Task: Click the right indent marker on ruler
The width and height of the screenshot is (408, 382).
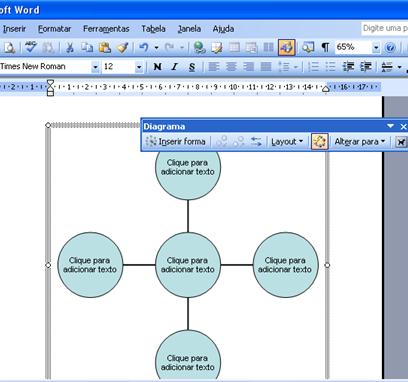Action: 326,89
